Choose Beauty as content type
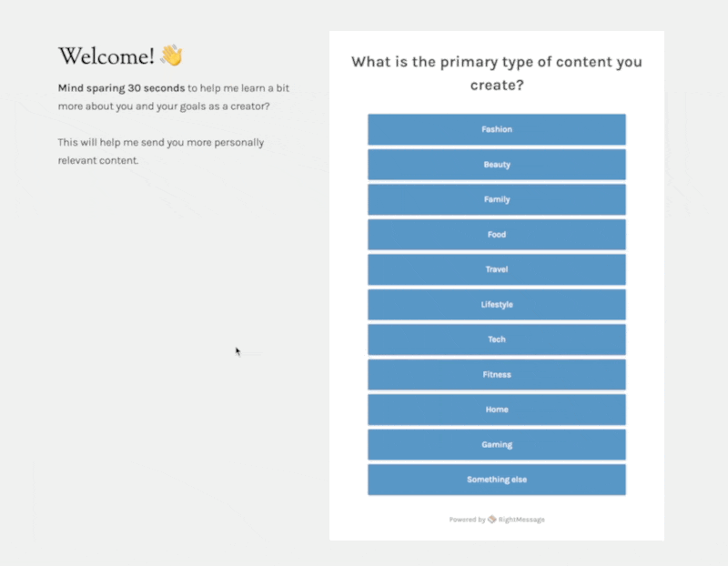This screenshot has width=728, height=566. click(496, 165)
